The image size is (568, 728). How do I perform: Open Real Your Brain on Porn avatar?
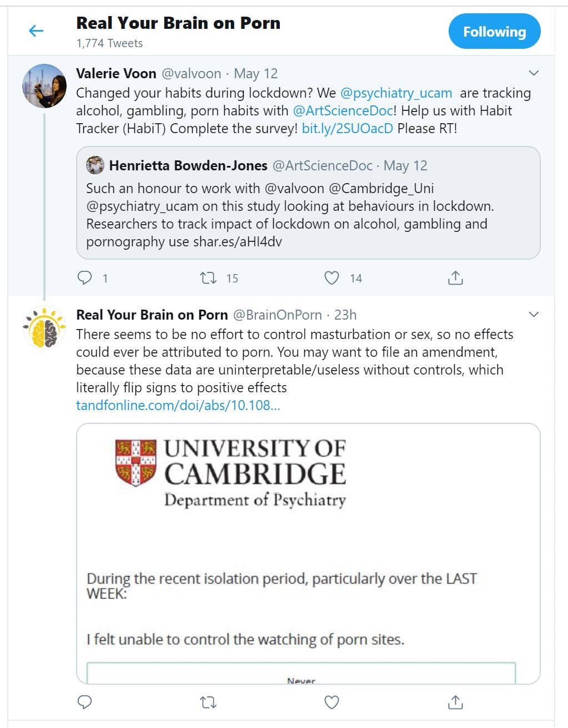coord(44,327)
